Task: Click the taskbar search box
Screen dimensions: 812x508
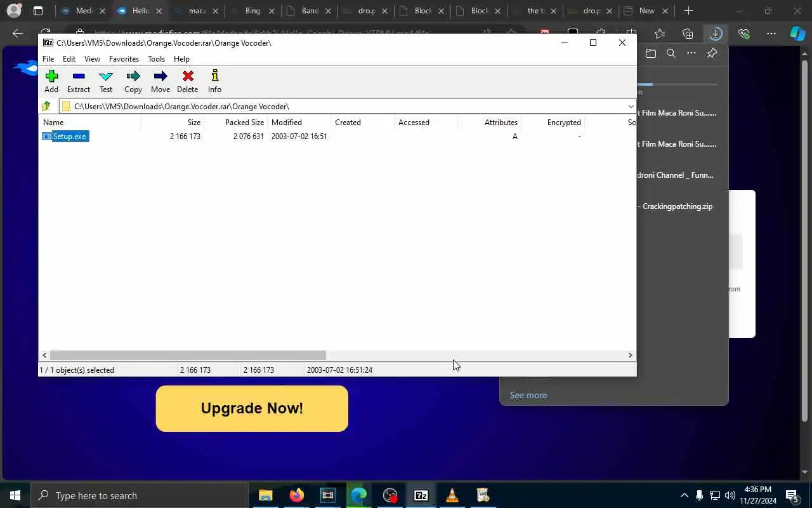Action: (x=139, y=496)
